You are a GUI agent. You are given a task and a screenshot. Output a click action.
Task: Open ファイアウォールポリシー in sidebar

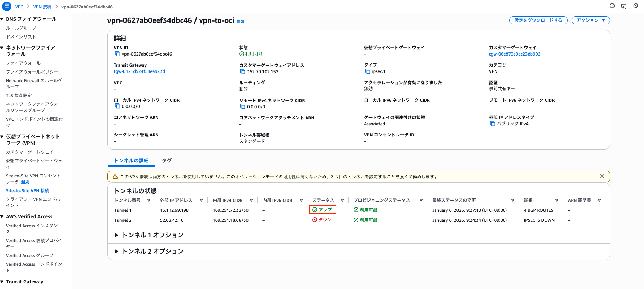click(32, 72)
